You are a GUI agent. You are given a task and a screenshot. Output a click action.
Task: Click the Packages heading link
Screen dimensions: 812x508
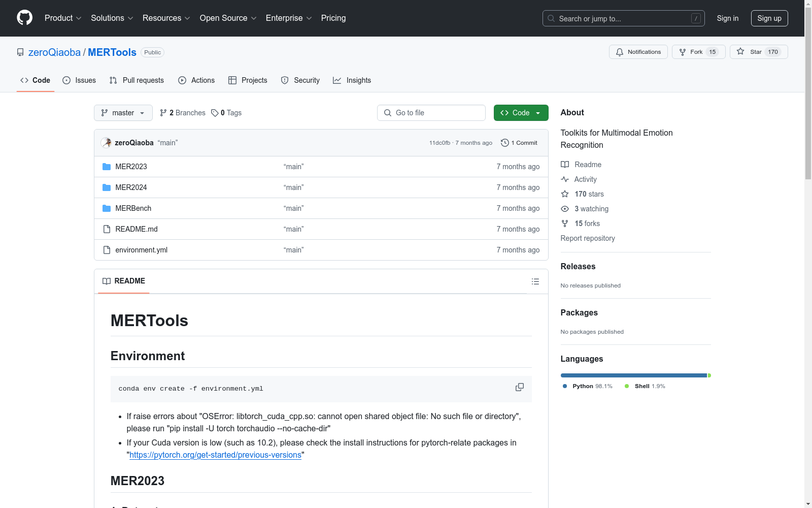(x=579, y=312)
